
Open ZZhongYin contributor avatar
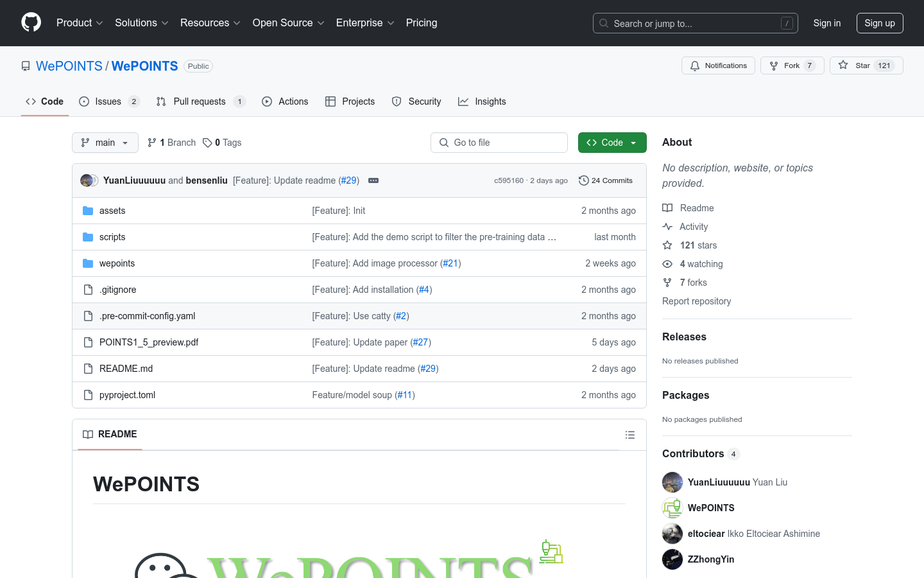coord(672,559)
